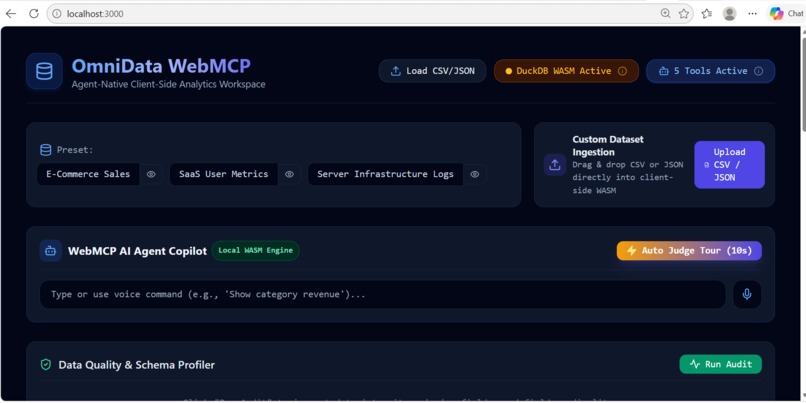
Task: Click the Load CSV/JSON button
Action: (x=432, y=71)
